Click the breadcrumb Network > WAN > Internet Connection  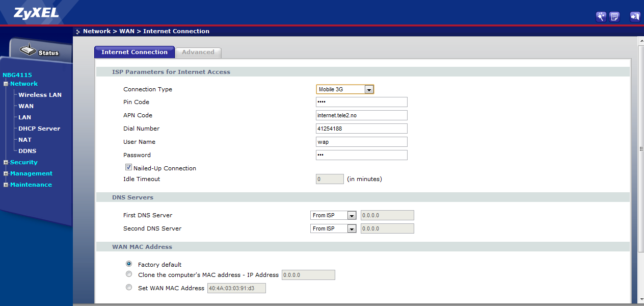(146, 31)
